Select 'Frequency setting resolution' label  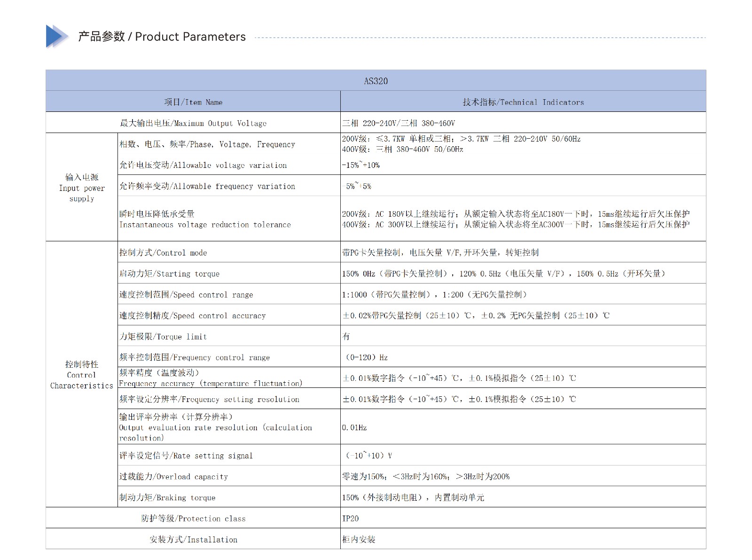click(x=209, y=399)
